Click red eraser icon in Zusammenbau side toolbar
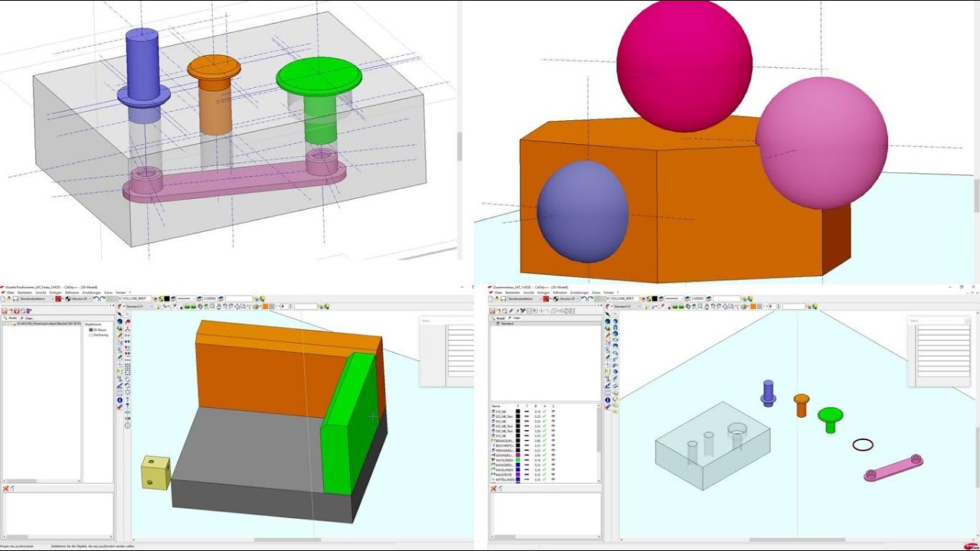The width and height of the screenshot is (980, 551). coord(608,406)
